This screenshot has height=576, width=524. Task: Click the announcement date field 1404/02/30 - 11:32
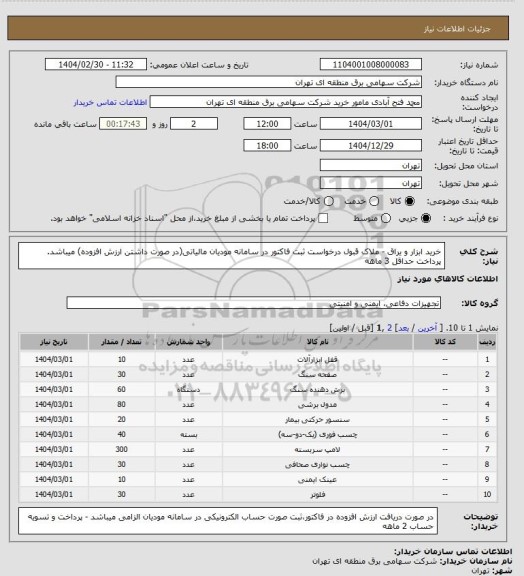96,64
